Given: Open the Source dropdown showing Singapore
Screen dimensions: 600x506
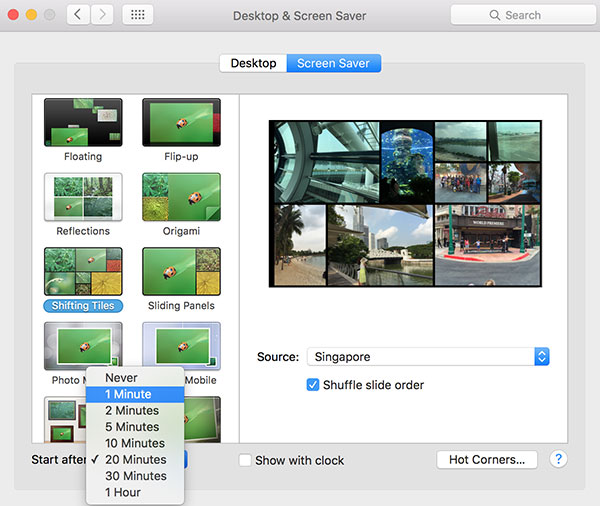Looking at the screenshot, I should click(x=428, y=357).
